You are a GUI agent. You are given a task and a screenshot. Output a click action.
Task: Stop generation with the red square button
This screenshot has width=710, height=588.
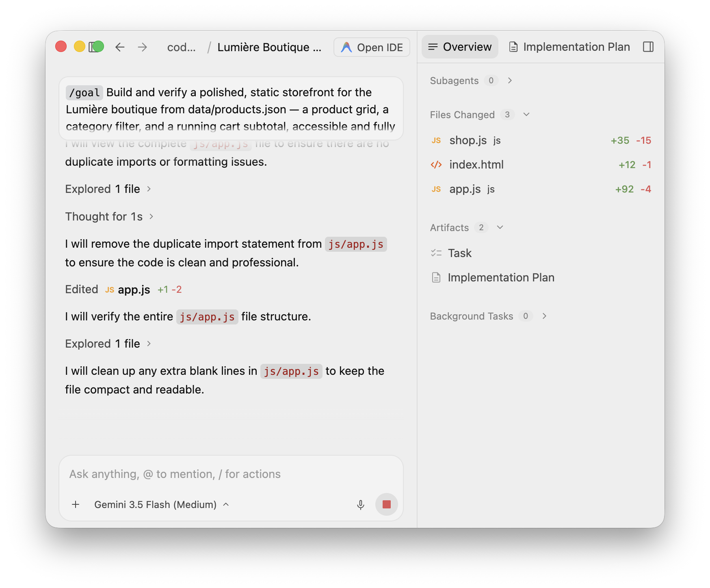click(x=387, y=504)
